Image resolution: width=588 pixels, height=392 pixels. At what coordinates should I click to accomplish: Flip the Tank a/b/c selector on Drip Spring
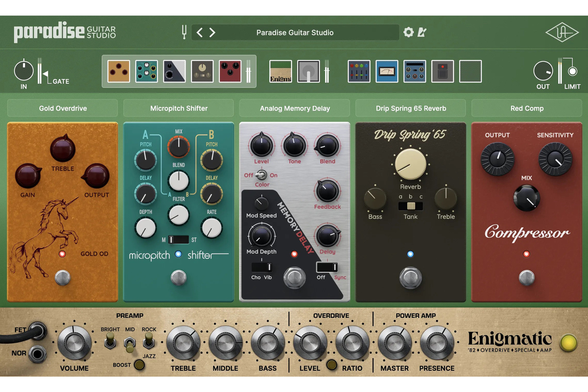(x=411, y=206)
